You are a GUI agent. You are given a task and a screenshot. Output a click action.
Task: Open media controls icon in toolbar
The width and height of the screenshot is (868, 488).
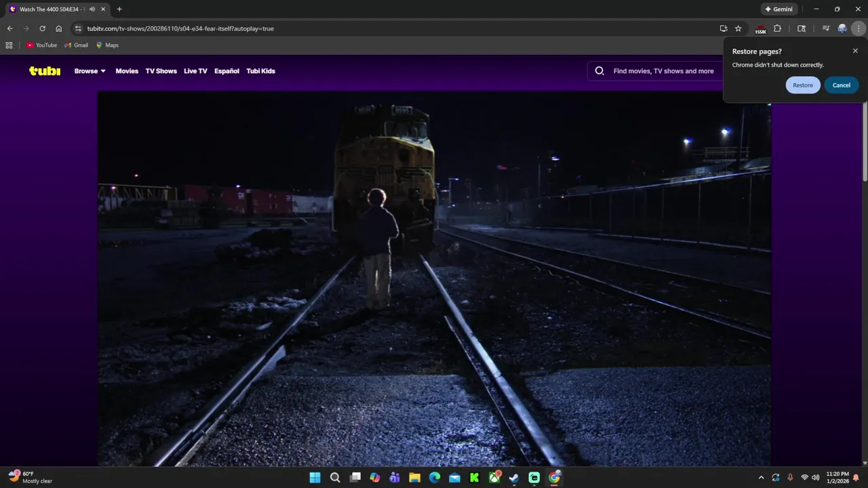pyautogui.click(x=825, y=28)
